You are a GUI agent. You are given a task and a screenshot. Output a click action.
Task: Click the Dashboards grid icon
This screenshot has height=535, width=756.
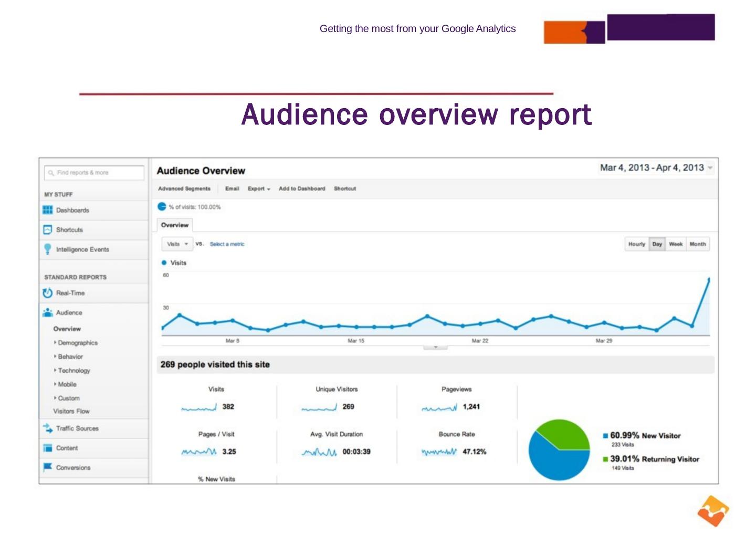point(47,210)
